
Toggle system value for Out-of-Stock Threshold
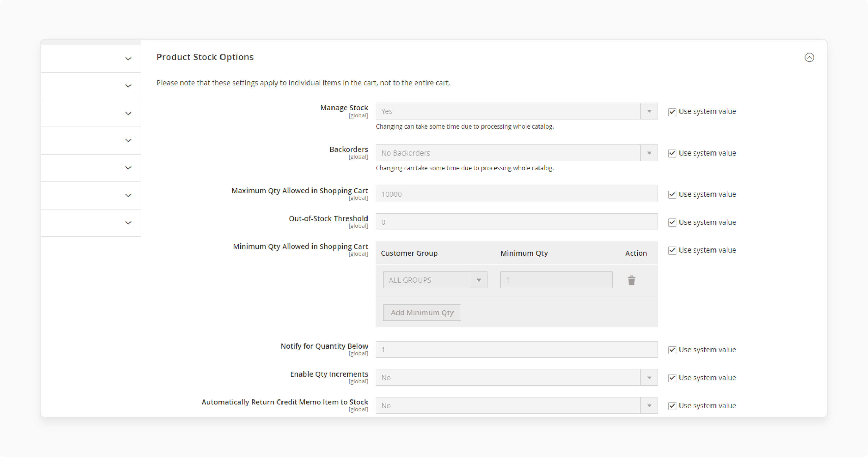[672, 222]
